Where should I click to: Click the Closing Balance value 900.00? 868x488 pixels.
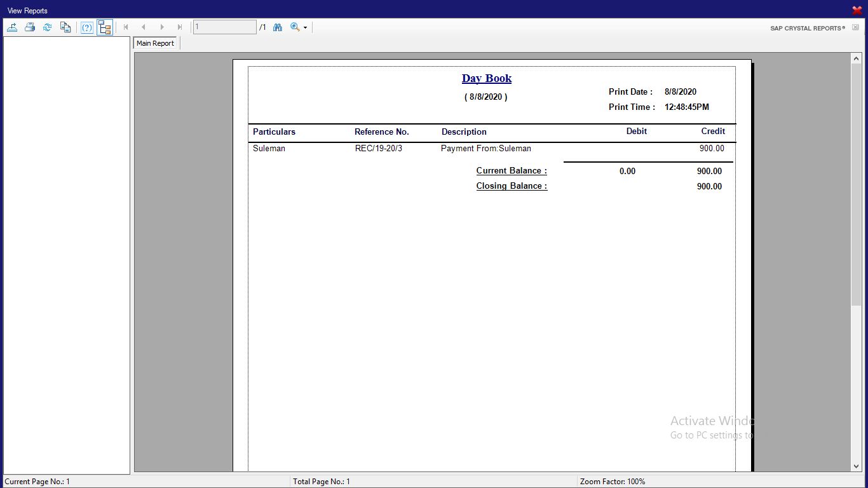click(709, 186)
